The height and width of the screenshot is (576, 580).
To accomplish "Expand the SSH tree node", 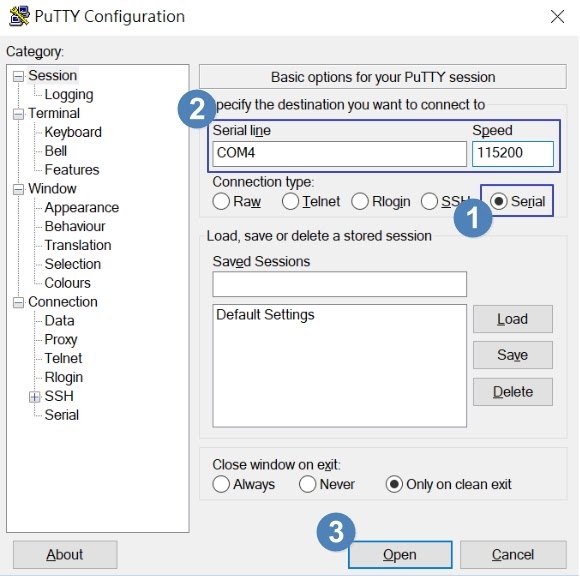I will click(34, 397).
